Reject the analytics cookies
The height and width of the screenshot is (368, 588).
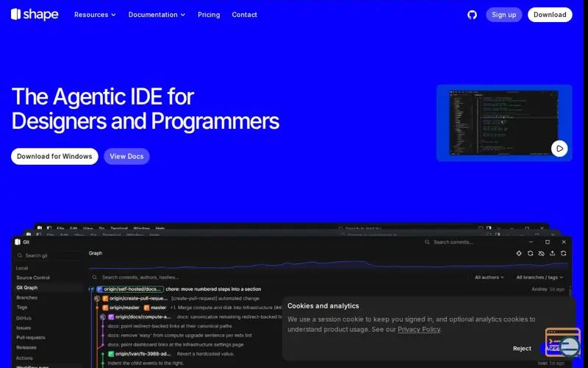[522, 348]
